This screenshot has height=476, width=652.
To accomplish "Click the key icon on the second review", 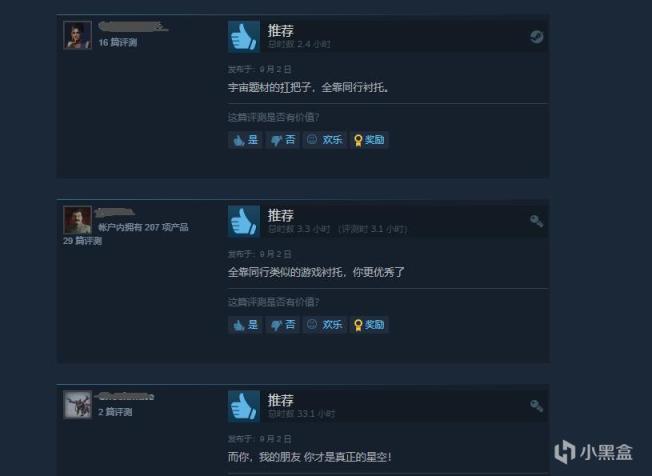I will (x=536, y=221).
